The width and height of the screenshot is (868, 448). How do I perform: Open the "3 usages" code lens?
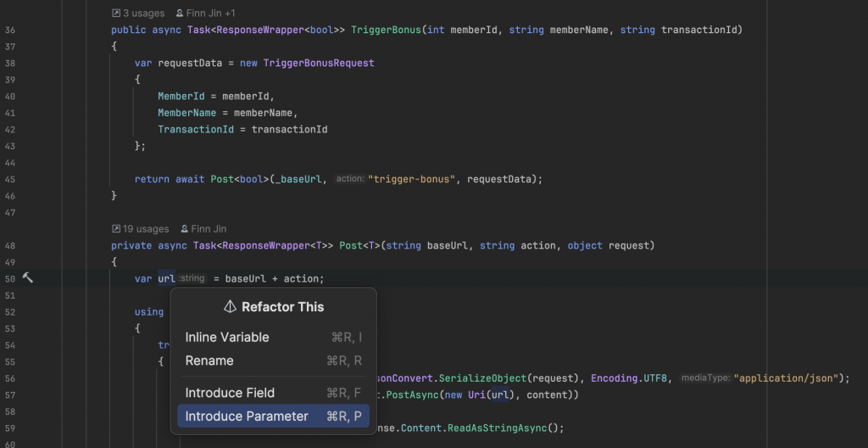tap(140, 14)
